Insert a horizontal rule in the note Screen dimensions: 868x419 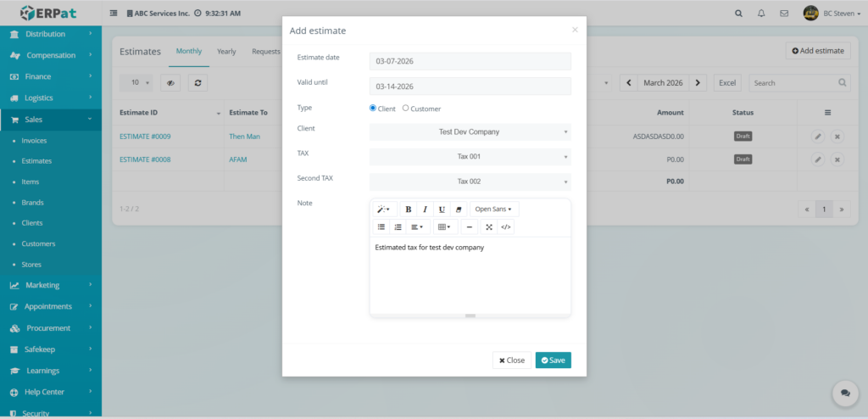pyautogui.click(x=470, y=227)
